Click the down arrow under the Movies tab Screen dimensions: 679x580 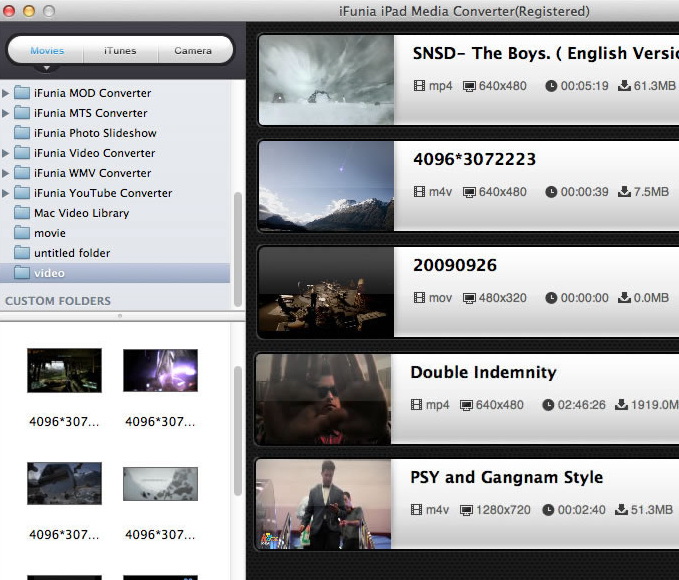(46, 68)
